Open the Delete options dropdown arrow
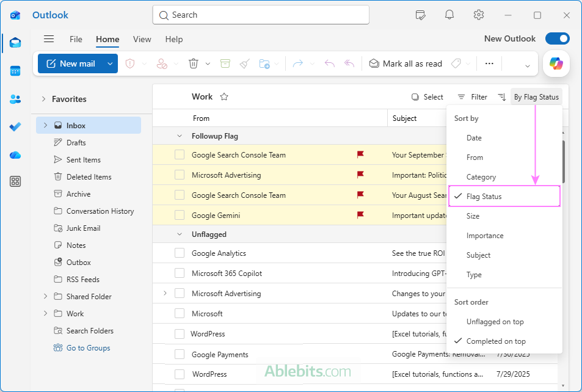Image resolution: width=582 pixels, height=392 pixels. (208, 64)
